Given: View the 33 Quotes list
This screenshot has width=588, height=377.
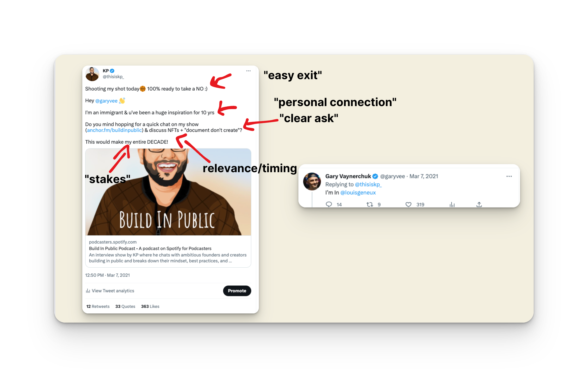Looking at the screenshot, I should point(125,306).
